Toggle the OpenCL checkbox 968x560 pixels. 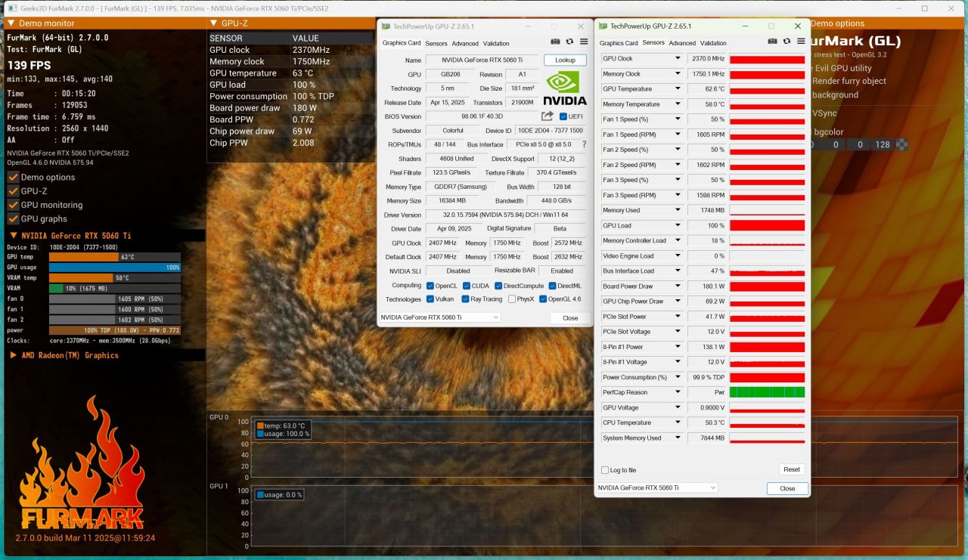tap(430, 286)
